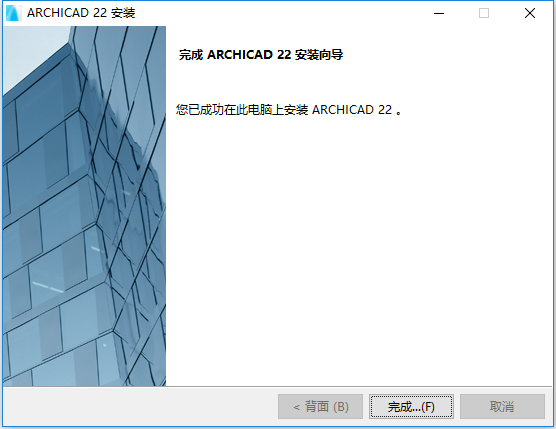This screenshot has width=556, height=429.
Task: Click the empty white area below the success message
Action: (x=358, y=248)
